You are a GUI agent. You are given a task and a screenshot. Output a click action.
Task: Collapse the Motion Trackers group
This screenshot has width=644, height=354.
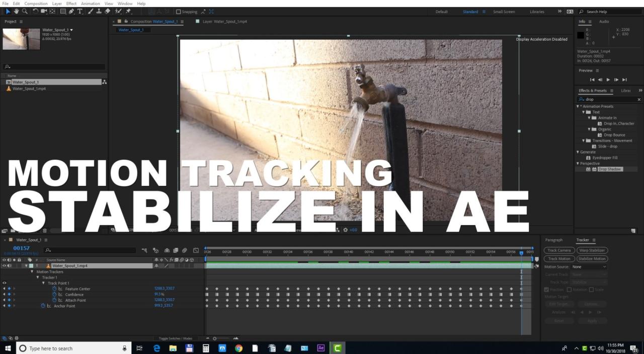[32, 271]
